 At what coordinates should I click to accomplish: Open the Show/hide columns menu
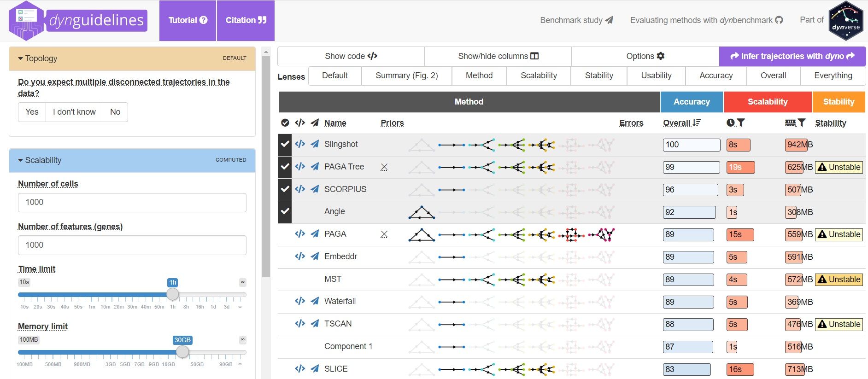[498, 56]
